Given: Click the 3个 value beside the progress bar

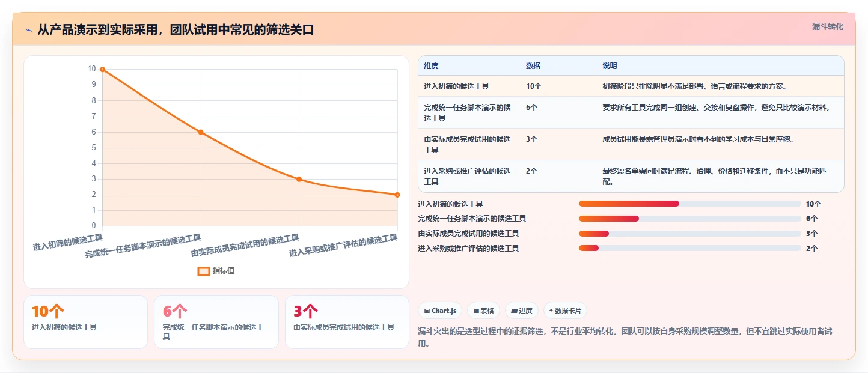Looking at the screenshot, I should pyautogui.click(x=811, y=234).
